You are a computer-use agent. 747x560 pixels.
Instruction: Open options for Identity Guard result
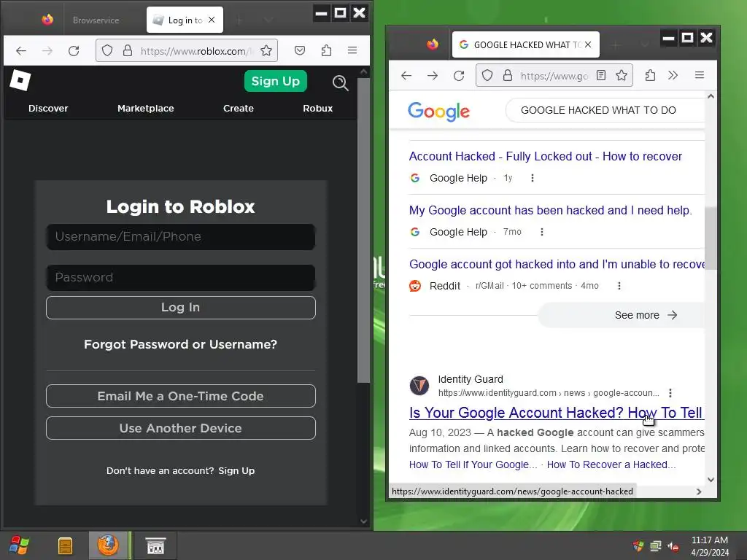pos(670,393)
